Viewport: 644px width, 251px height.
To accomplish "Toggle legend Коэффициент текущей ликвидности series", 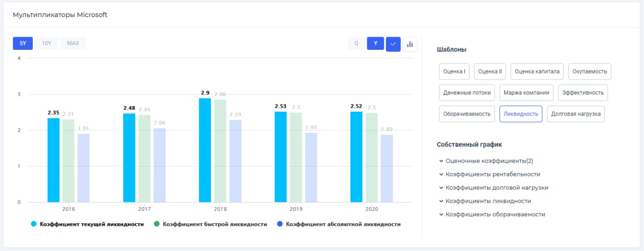I will [88, 224].
